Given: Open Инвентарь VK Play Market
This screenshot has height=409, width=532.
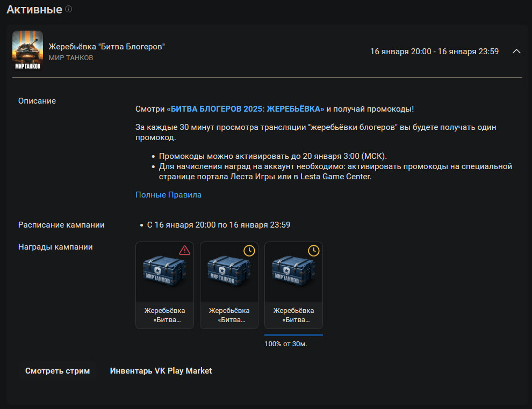Looking at the screenshot, I should point(161,371).
